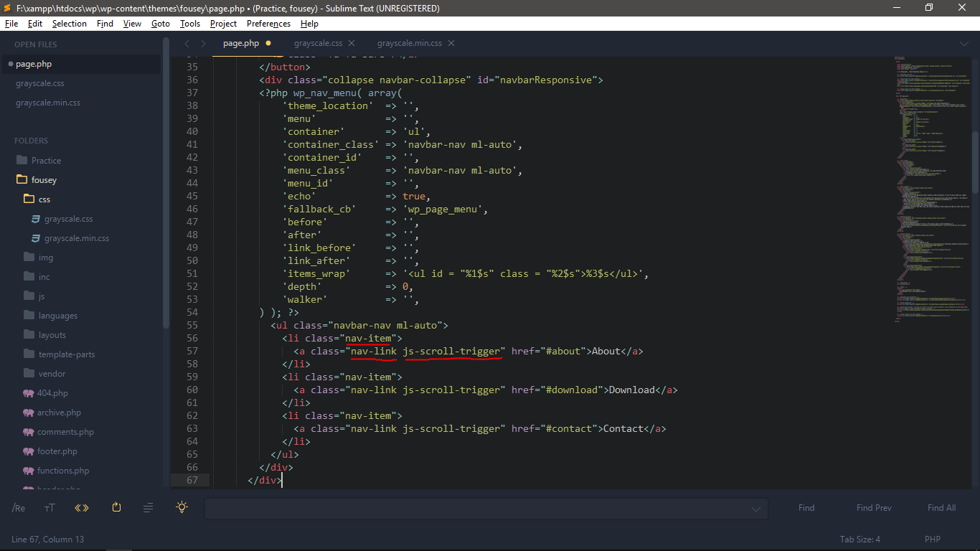This screenshot has height=551, width=980.
Task: Open the Selection menu
Action: (x=70, y=24)
